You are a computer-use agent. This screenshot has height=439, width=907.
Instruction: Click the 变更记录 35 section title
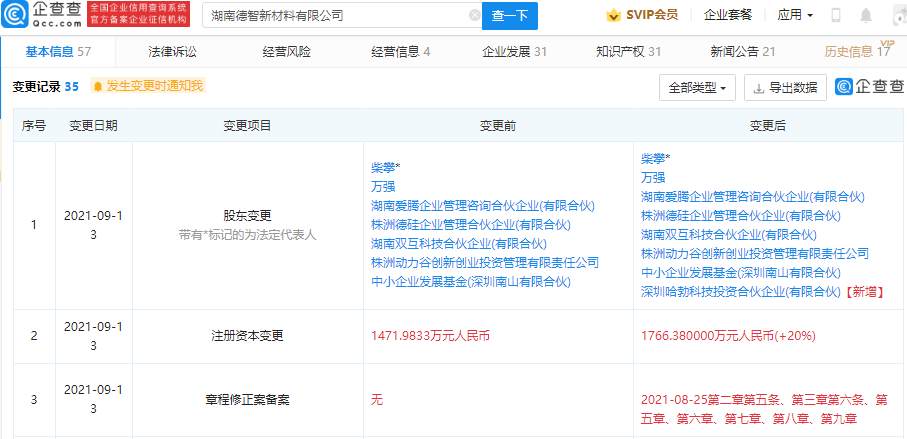46,87
